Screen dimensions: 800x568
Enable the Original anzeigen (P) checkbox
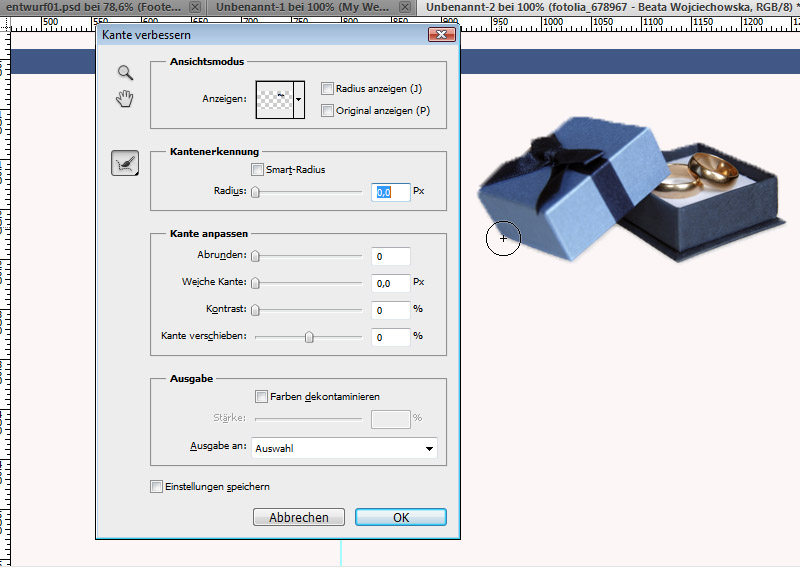tap(327, 111)
